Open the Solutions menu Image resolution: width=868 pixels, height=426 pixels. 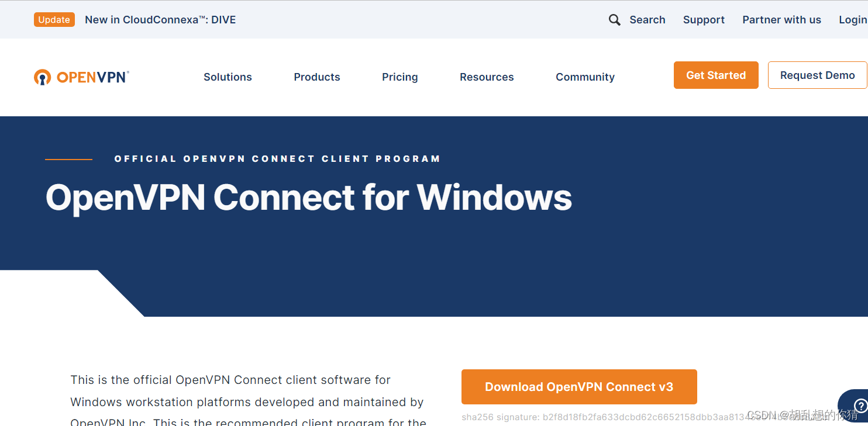(x=228, y=77)
